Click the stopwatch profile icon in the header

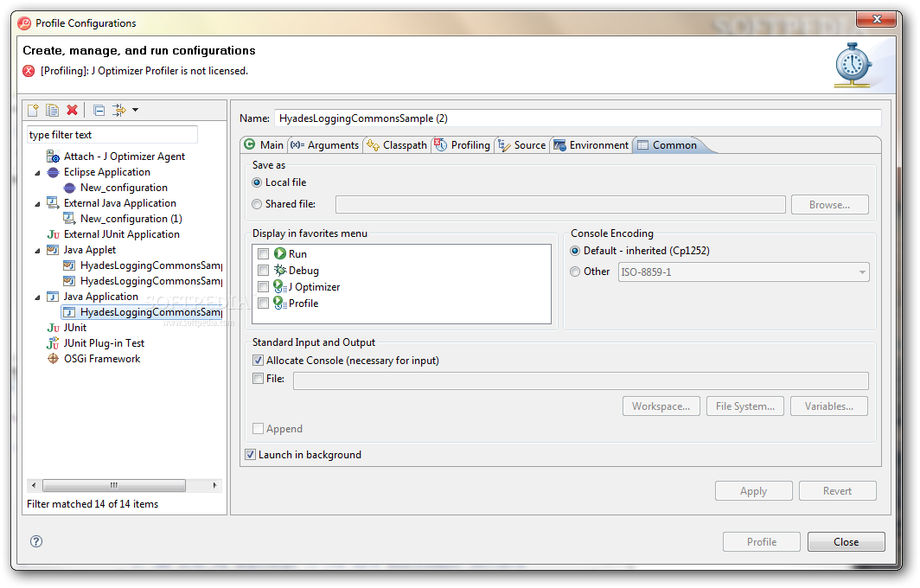[x=853, y=65]
